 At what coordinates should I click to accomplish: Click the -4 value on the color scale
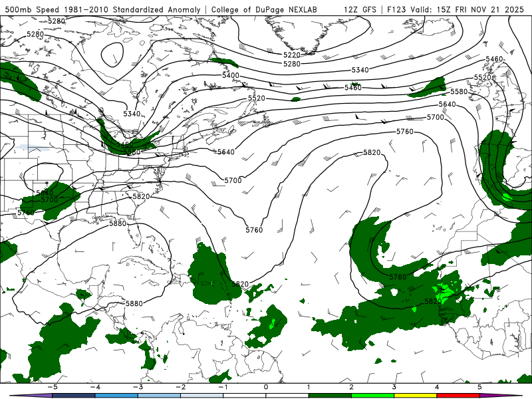(95, 387)
